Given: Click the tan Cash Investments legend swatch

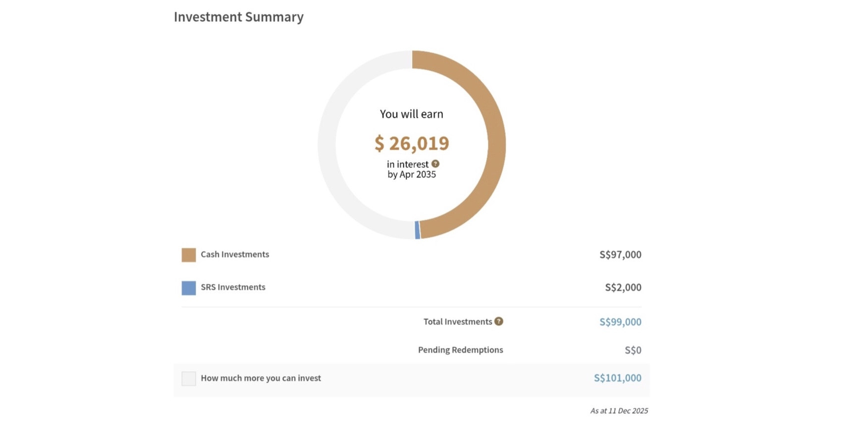Looking at the screenshot, I should coord(188,255).
